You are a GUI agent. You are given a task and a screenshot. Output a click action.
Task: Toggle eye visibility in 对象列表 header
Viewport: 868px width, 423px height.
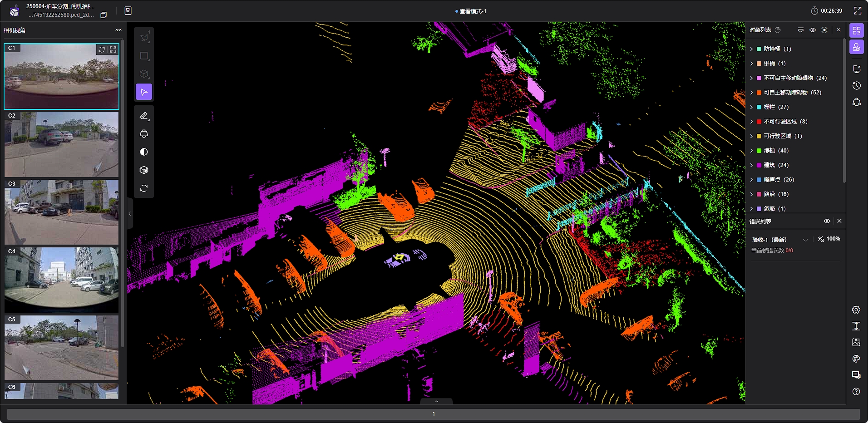point(813,30)
